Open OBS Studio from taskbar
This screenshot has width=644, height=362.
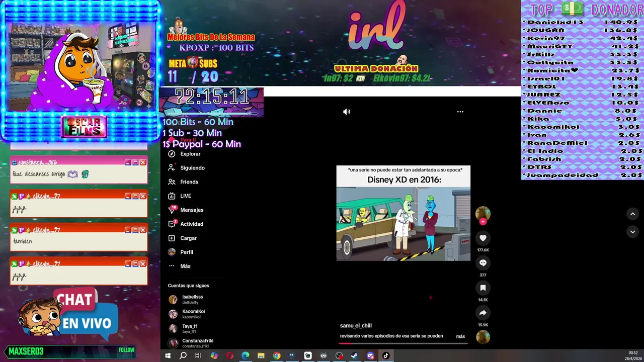click(x=339, y=356)
